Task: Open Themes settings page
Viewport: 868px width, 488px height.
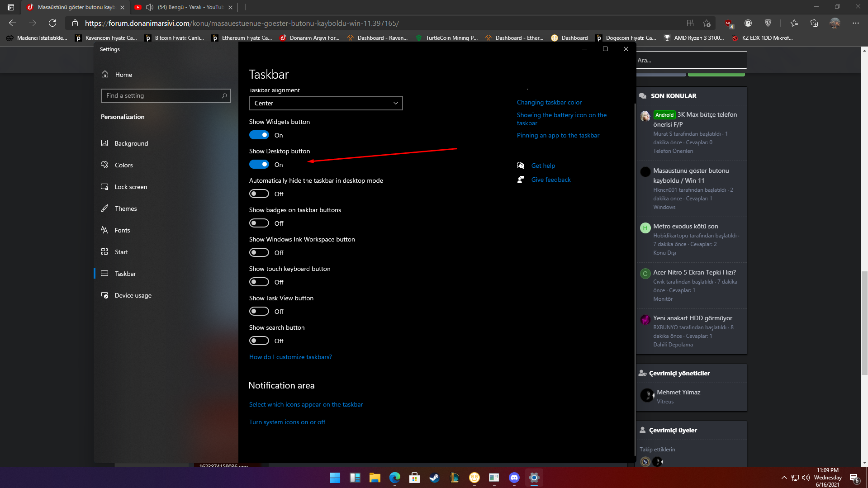Action: 126,208
